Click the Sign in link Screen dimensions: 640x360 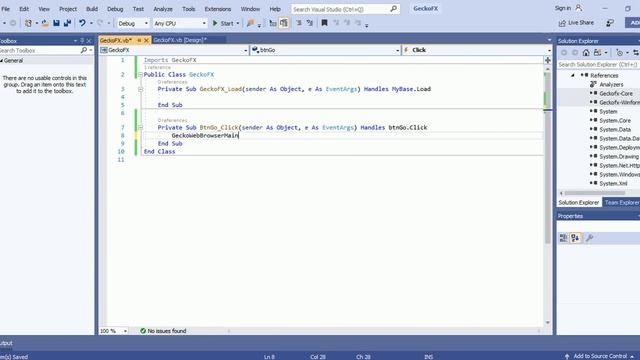[563, 8]
